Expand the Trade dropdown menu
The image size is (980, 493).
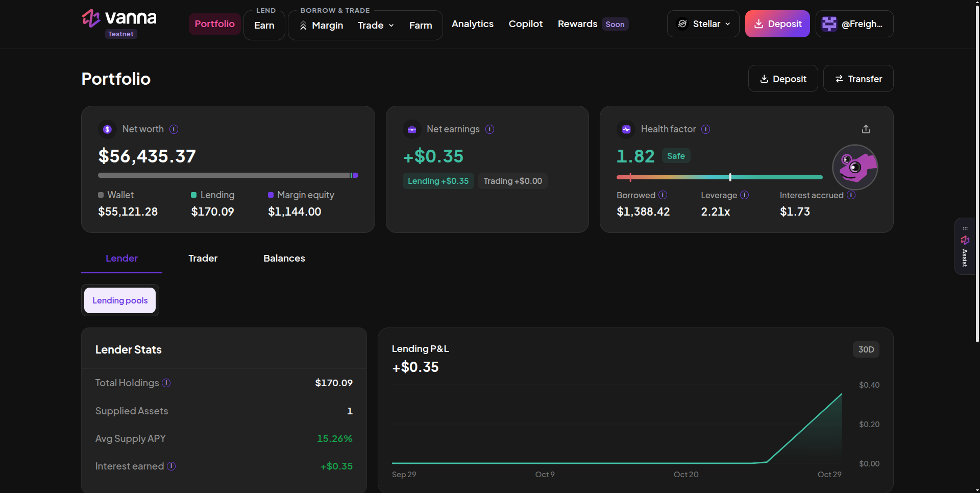376,26
